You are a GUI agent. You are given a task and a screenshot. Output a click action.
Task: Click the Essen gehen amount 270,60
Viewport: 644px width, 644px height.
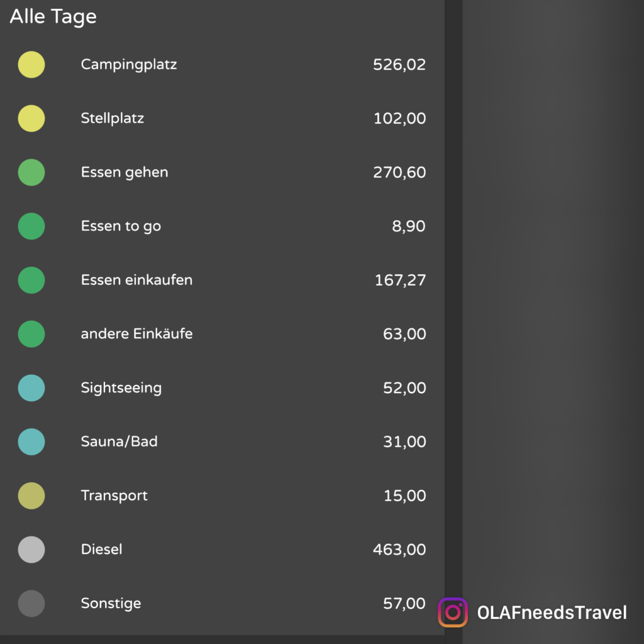click(399, 172)
